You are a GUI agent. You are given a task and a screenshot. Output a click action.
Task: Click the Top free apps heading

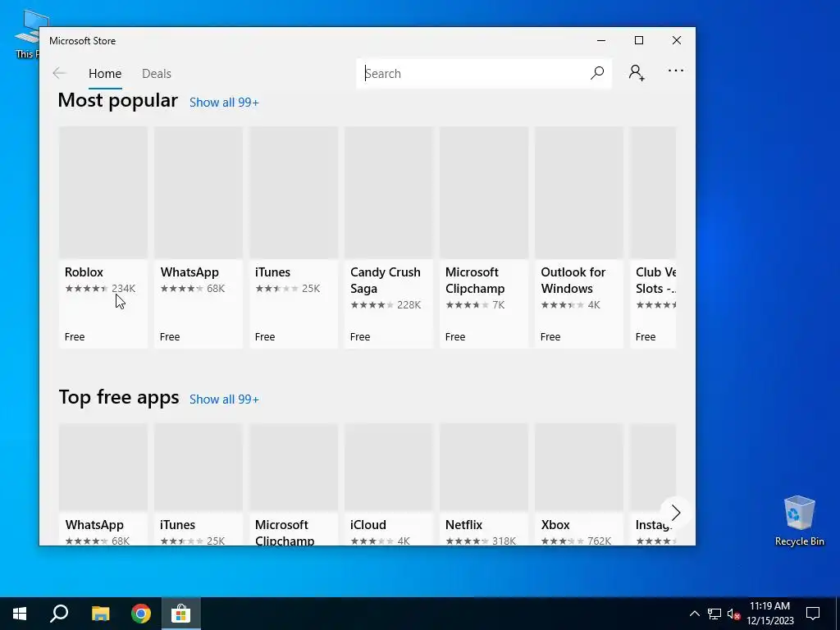(x=118, y=397)
